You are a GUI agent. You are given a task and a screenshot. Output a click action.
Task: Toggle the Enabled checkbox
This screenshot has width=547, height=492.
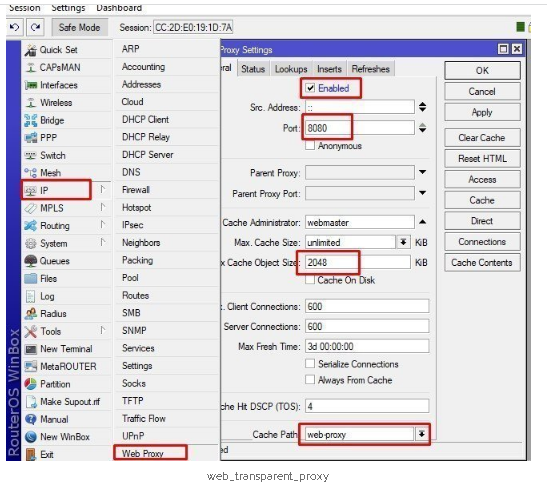[x=310, y=88]
